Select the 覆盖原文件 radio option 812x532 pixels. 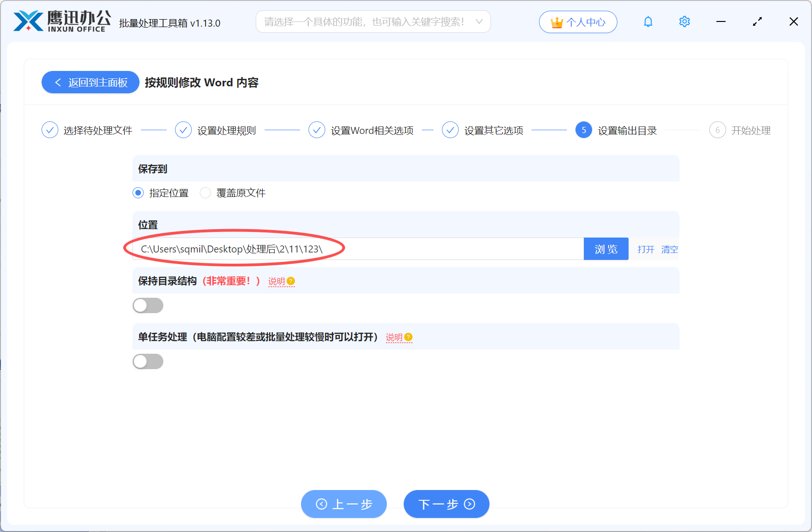point(205,193)
